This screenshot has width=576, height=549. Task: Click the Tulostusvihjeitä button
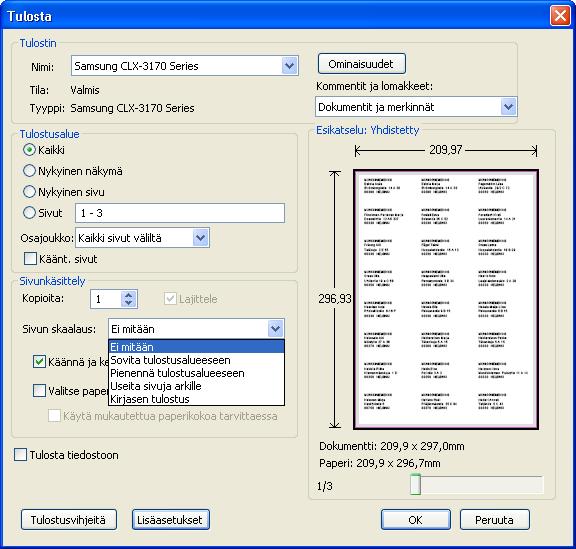tap(69, 520)
